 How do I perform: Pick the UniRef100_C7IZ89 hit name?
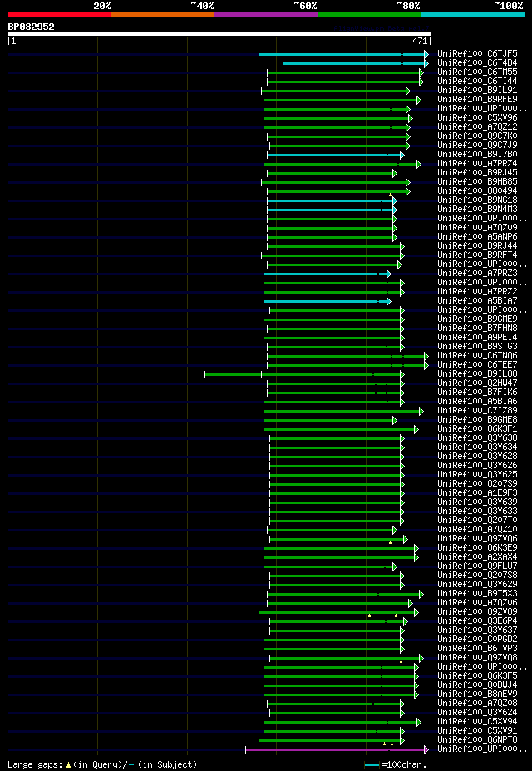(x=477, y=411)
